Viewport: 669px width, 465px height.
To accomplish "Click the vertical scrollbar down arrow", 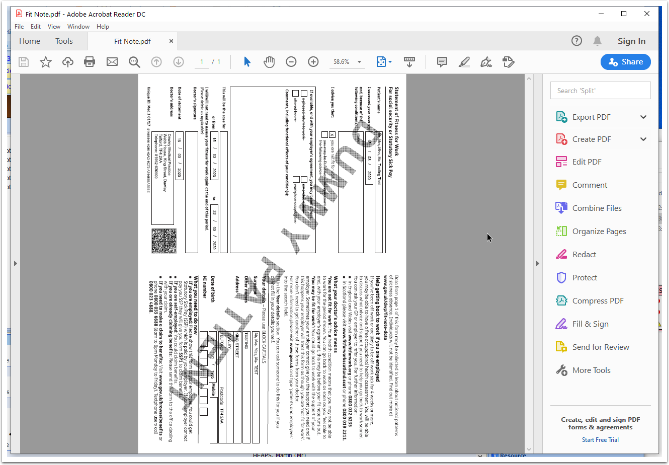I will click(x=529, y=449).
